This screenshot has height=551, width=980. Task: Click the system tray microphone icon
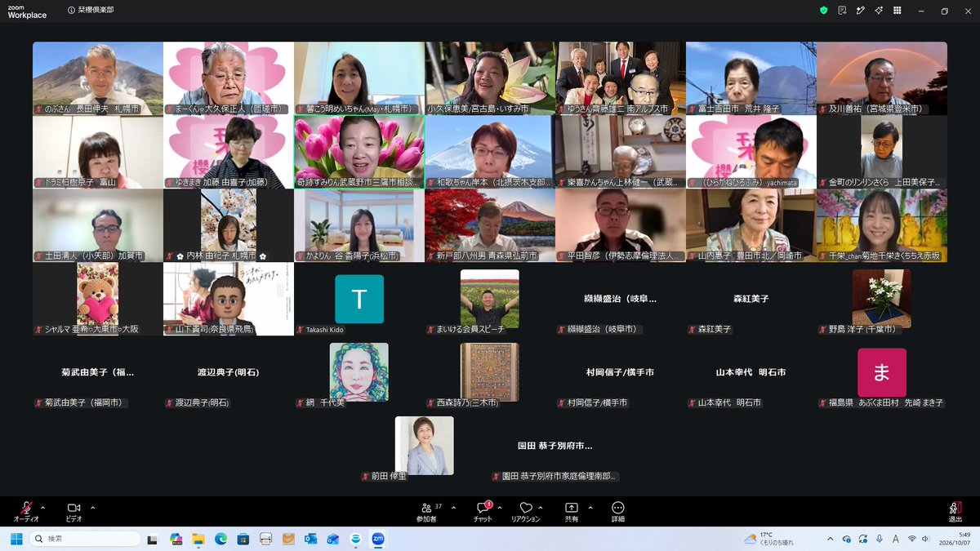(x=879, y=539)
